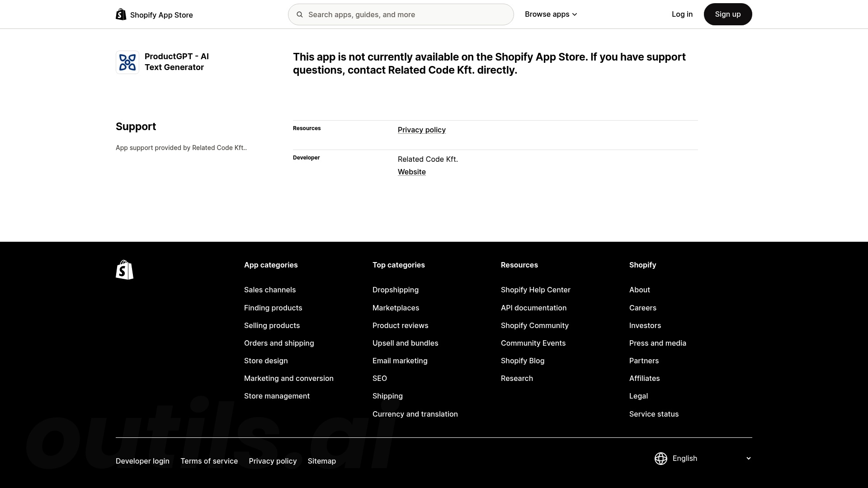
Task: Click the Log in link
Action: click(x=682, y=14)
